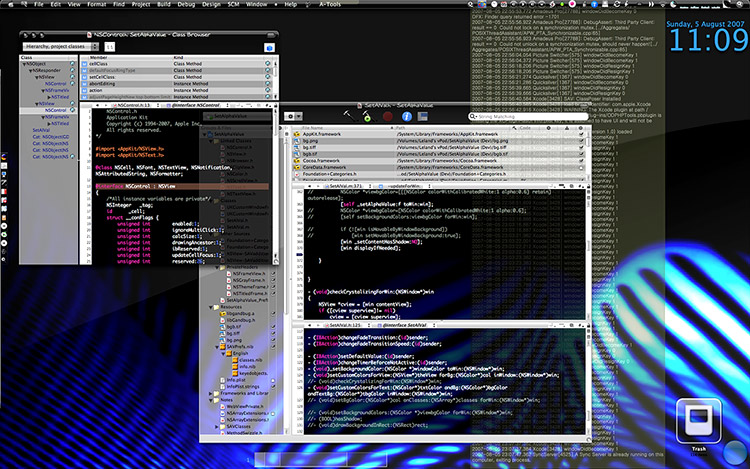Open the Debug menu
This screenshot has height=469, width=750.
pyautogui.click(x=186, y=4)
